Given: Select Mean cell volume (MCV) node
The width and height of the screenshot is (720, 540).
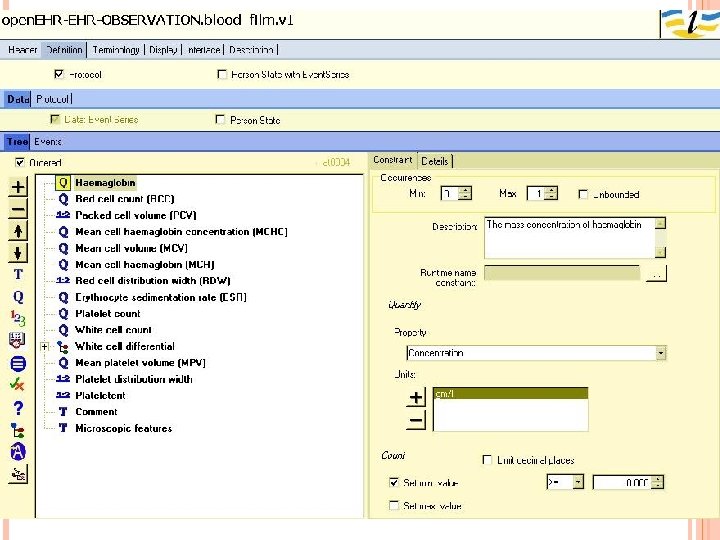Looking at the screenshot, I should (x=131, y=248).
